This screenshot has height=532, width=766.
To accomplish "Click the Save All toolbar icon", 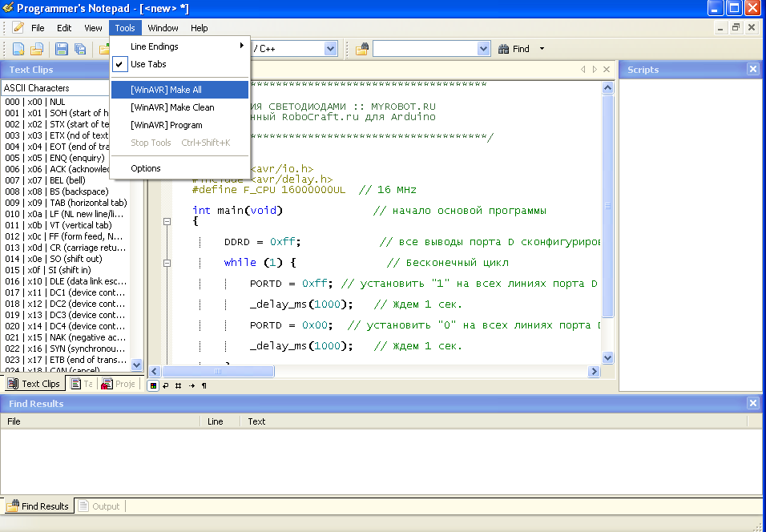I will coord(80,49).
